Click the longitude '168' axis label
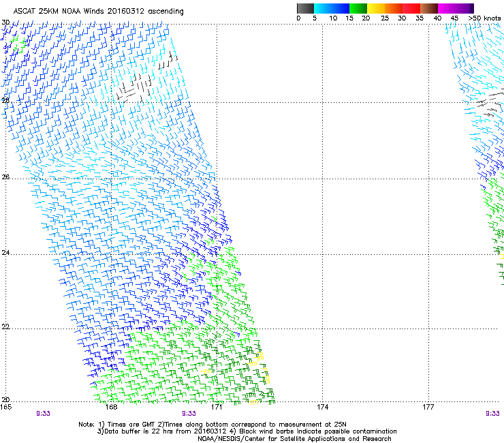The image size is (504, 443). tap(111, 407)
